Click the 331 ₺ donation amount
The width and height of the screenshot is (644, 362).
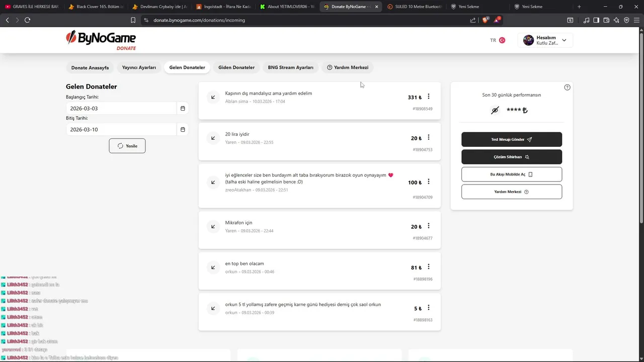pyautogui.click(x=415, y=98)
